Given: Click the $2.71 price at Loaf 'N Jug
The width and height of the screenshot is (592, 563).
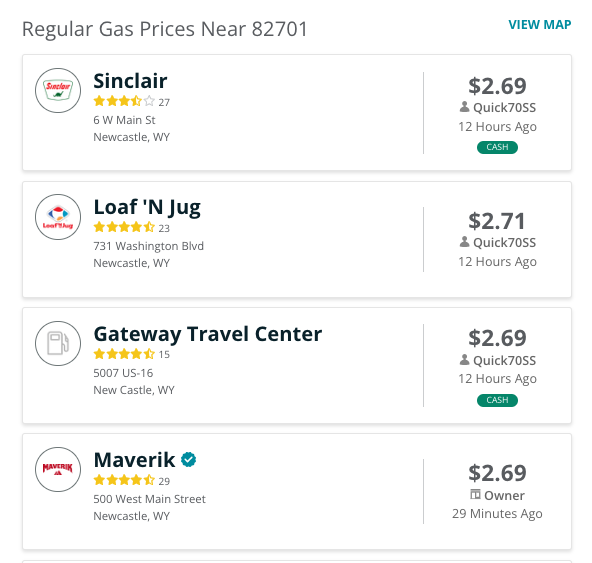Looking at the screenshot, I should (497, 221).
